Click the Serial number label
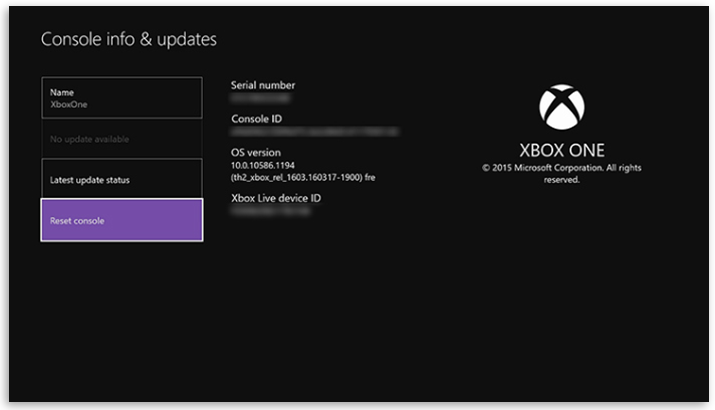This screenshot has width=715, height=410. click(263, 85)
